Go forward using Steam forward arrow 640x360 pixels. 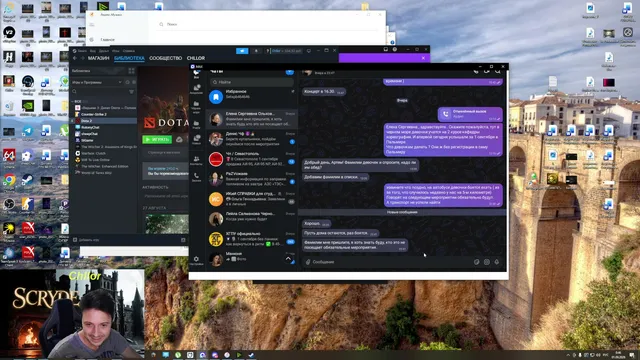coord(82,58)
